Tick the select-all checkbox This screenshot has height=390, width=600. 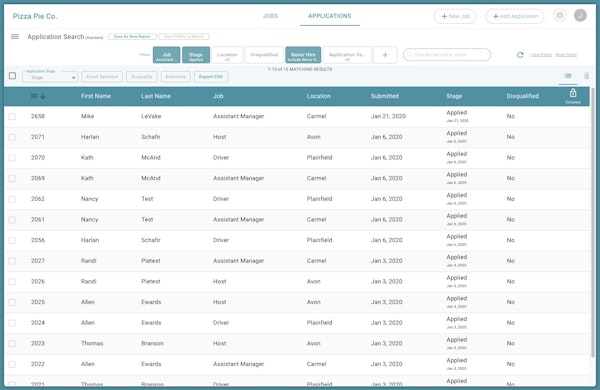12,76
